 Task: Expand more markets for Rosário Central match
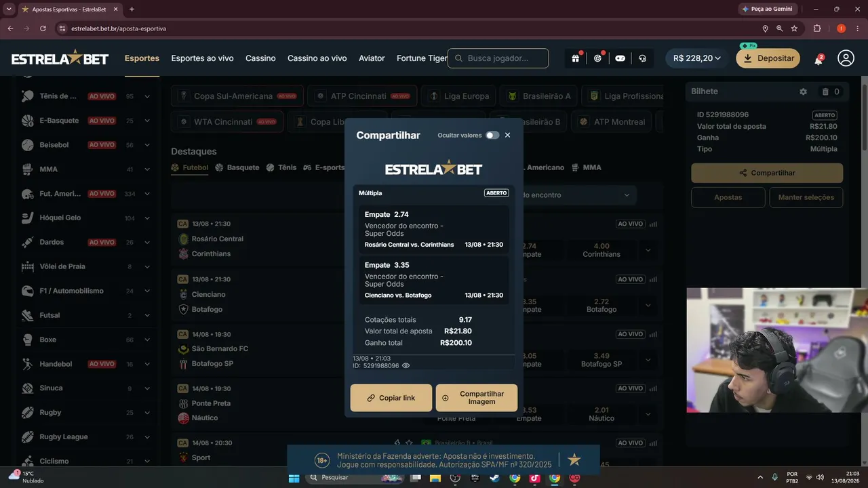[648, 250]
